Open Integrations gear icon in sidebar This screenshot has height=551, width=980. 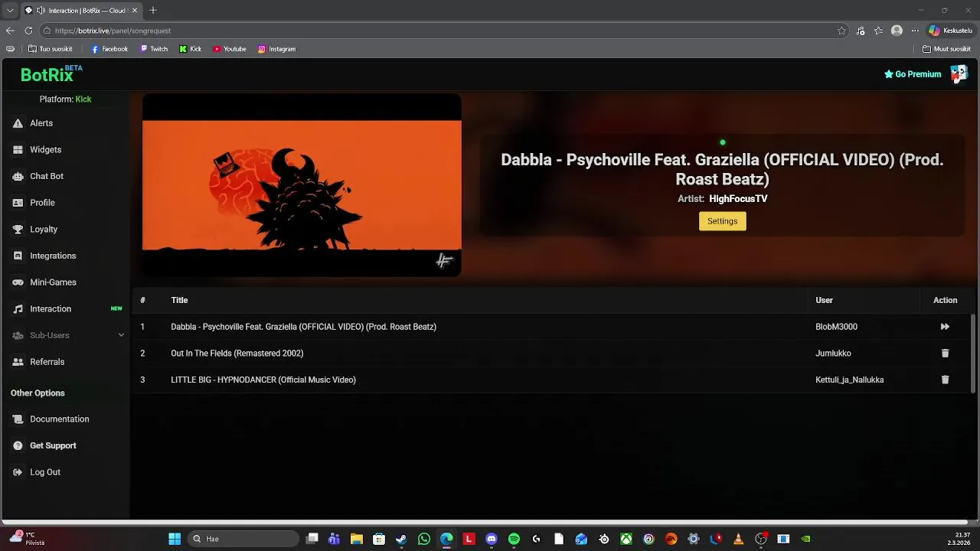18,256
